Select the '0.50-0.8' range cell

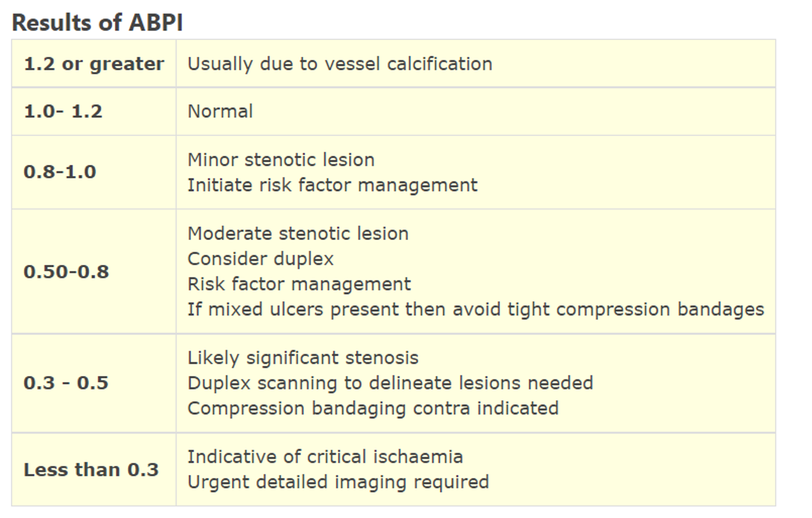tap(66, 271)
